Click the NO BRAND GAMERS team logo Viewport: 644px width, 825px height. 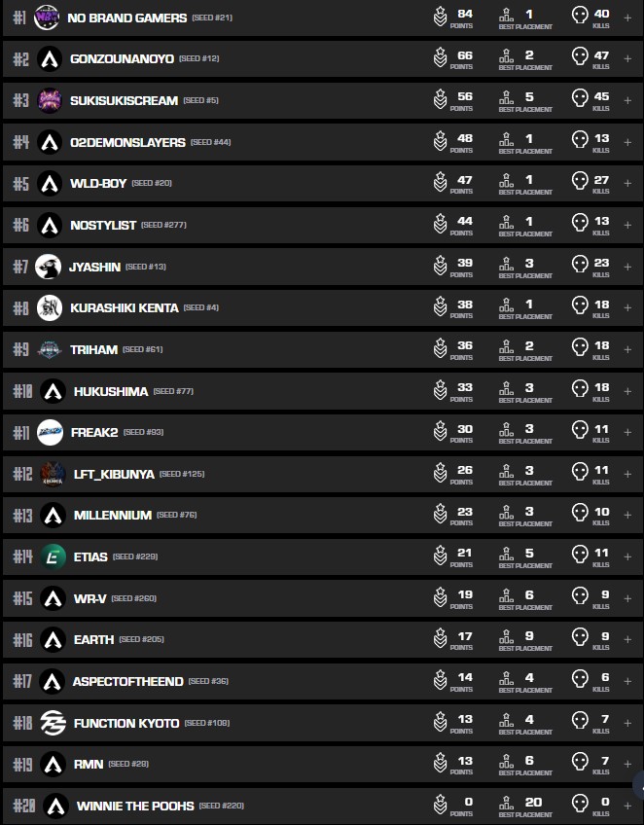pyautogui.click(x=46, y=18)
